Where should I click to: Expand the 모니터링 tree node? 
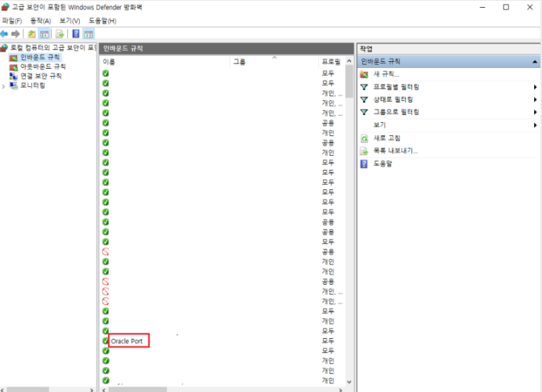(x=3, y=86)
